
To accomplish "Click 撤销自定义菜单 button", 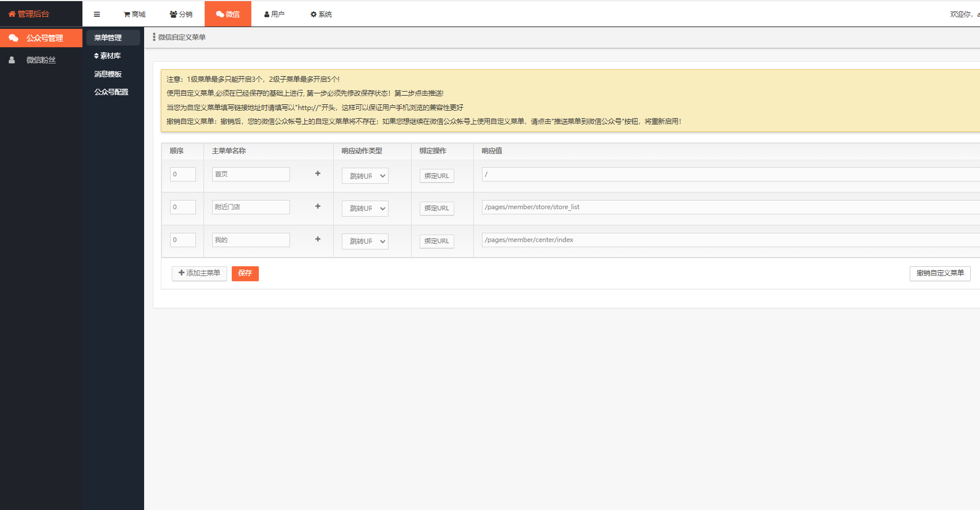I will [940, 273].
